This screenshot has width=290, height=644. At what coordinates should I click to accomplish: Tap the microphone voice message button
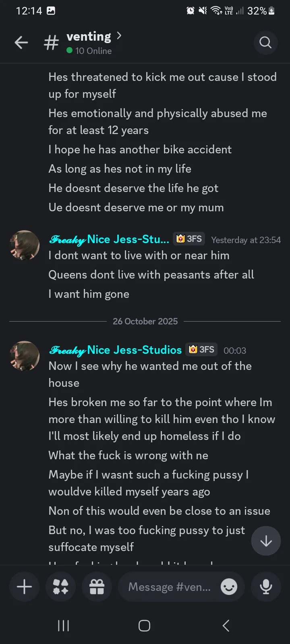[x=266, y=586]
